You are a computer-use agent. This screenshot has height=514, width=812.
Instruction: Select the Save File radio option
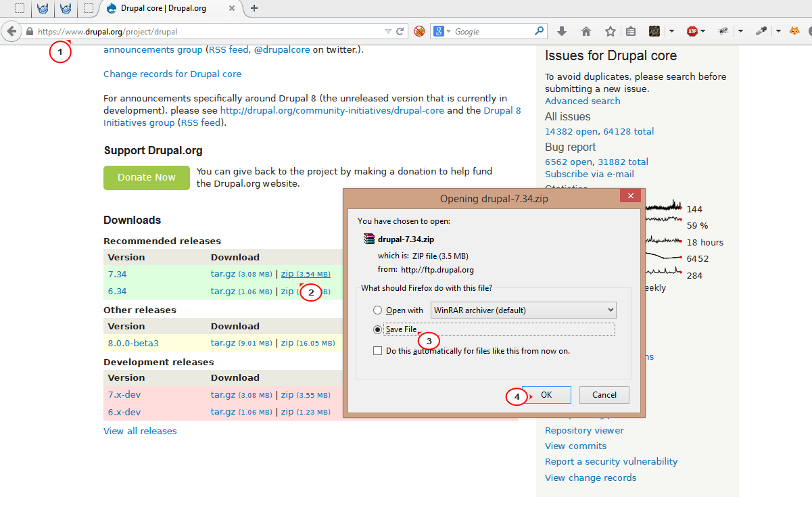pos(377,329)
